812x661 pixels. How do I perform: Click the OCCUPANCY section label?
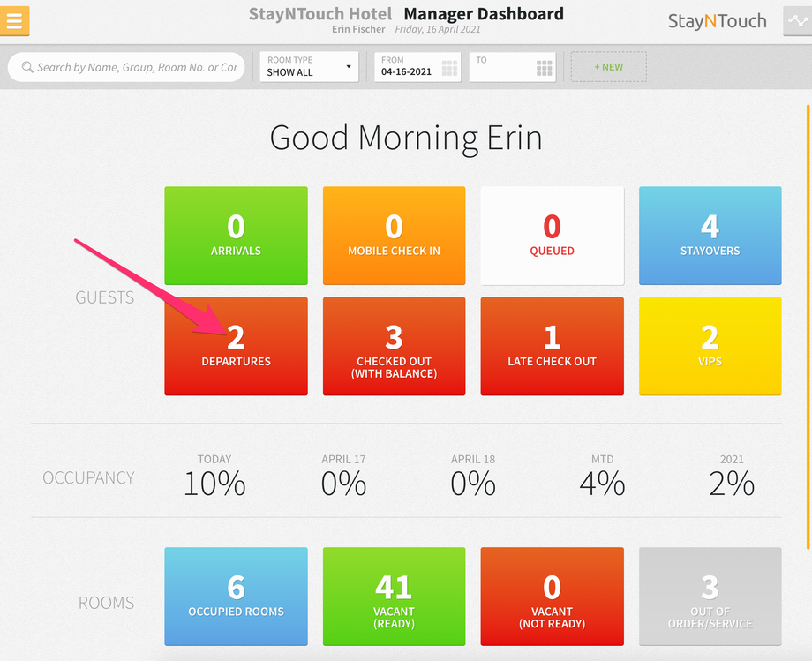pyautogui.click(x=88, y=477)
